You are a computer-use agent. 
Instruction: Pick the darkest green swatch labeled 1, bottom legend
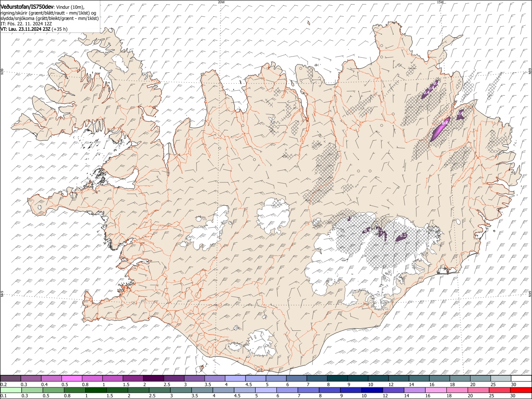(x=96, y=390)
